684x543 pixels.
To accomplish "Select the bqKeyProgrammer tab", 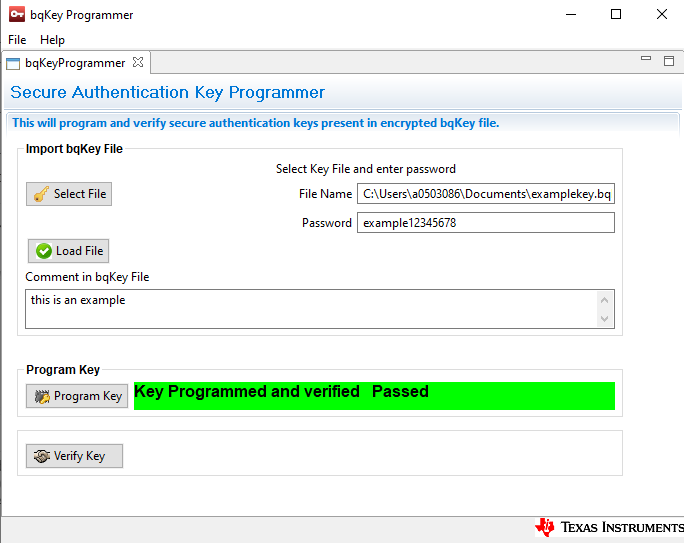I will [x=75, y=63].
